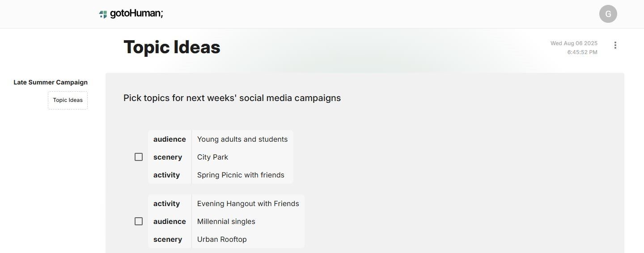Click the City Park scenery value
The height and width of the screenshot is (253, 644).
tap(212, 157)
